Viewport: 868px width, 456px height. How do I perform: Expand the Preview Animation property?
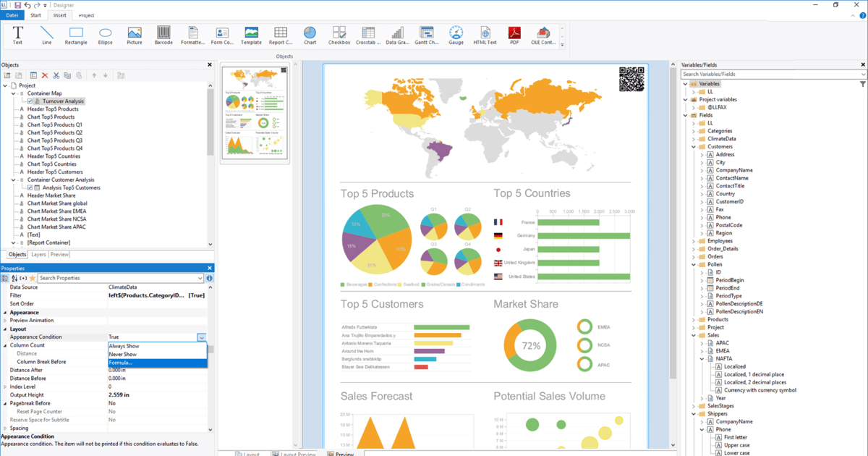tap(5, 321)
